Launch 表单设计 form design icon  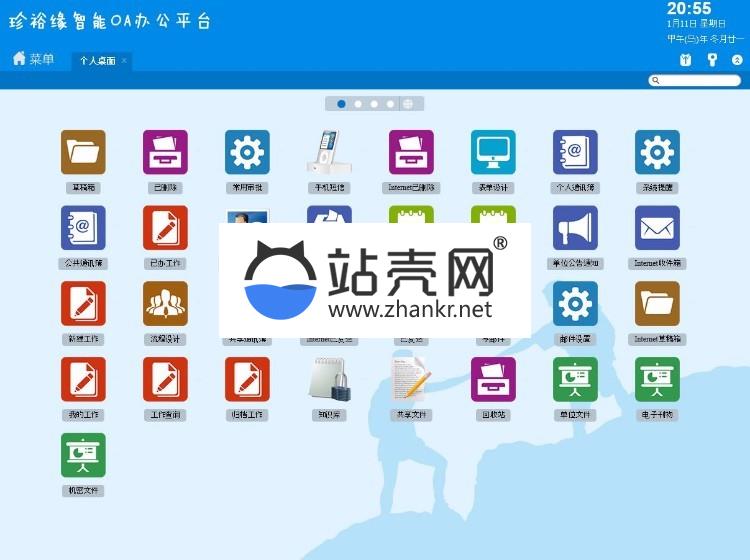(493, 152)
